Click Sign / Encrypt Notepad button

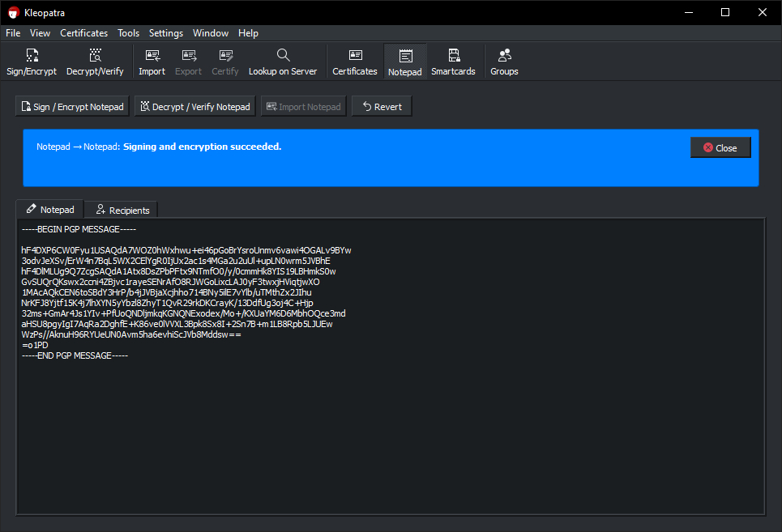click(72, 107)
